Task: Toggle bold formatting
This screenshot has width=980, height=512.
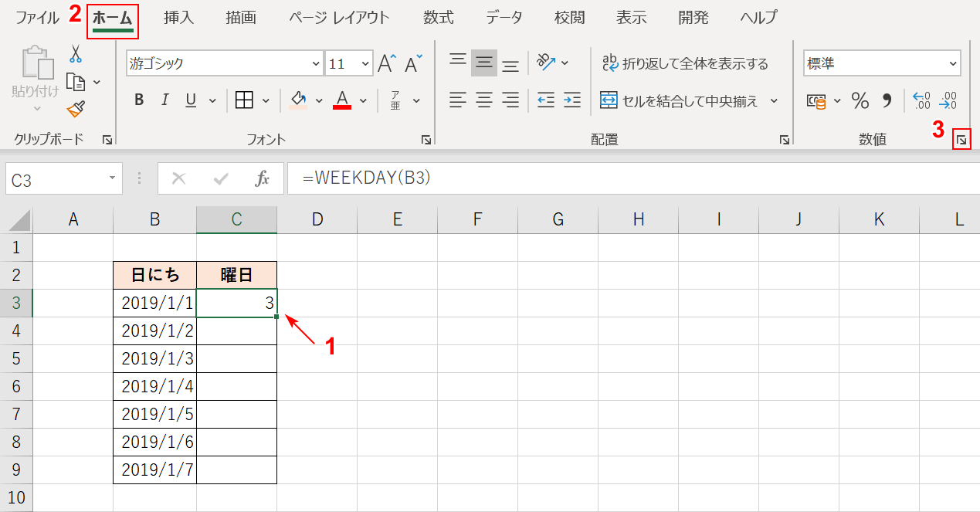Action: [x=139, y=100]
